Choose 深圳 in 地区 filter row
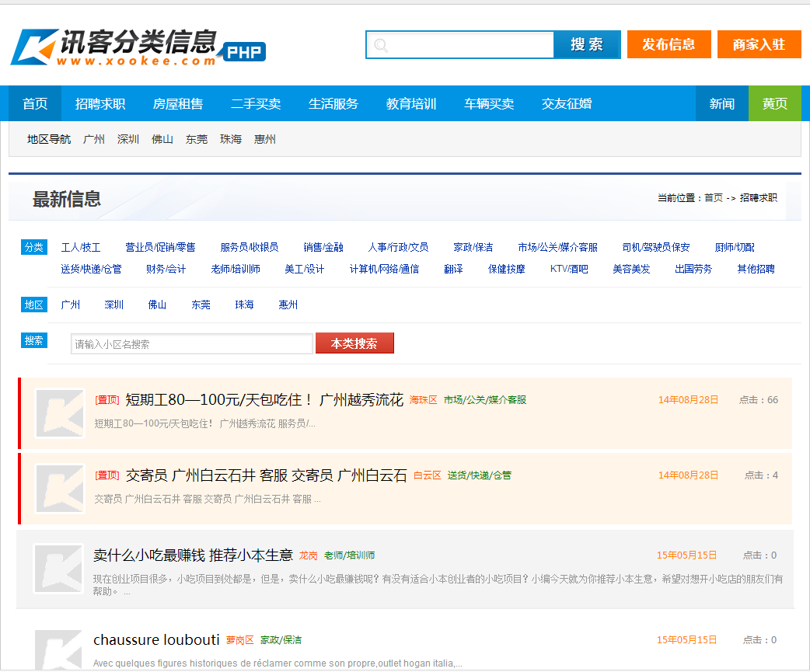This screenshot has height=672, width=810. (x=113, y=305)
